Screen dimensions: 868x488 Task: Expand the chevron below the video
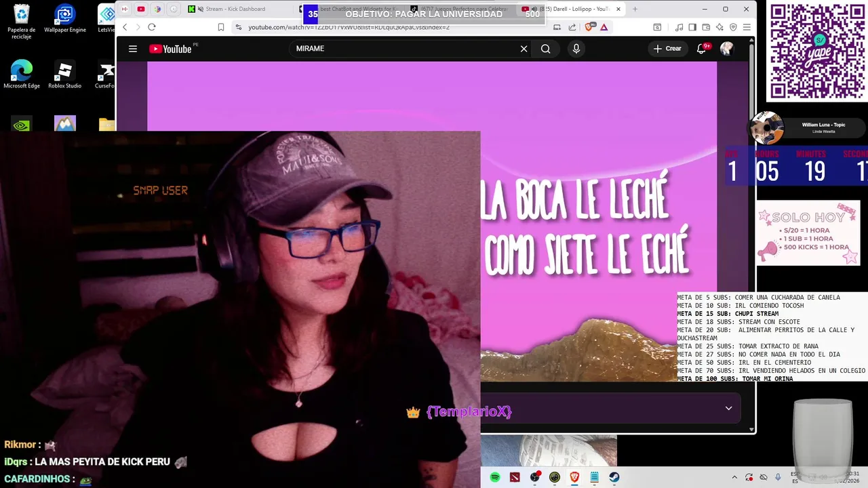click(728, 408)
